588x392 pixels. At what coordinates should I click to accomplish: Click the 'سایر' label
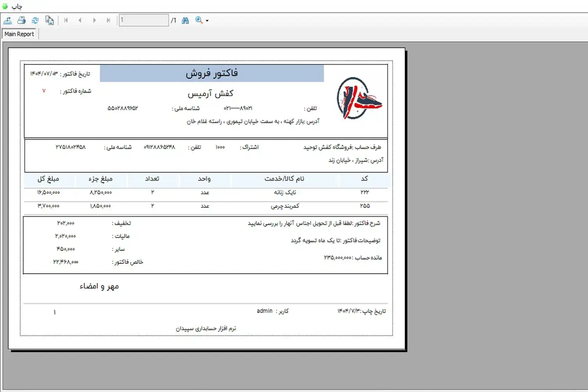(x=118, y=249)
